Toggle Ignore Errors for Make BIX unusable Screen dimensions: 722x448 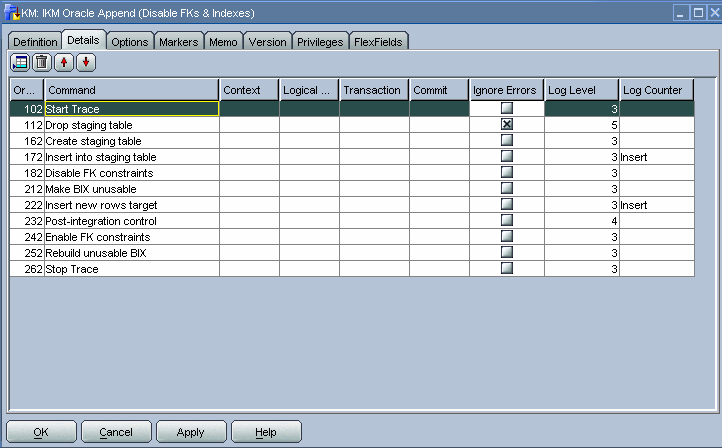point(507,188)
